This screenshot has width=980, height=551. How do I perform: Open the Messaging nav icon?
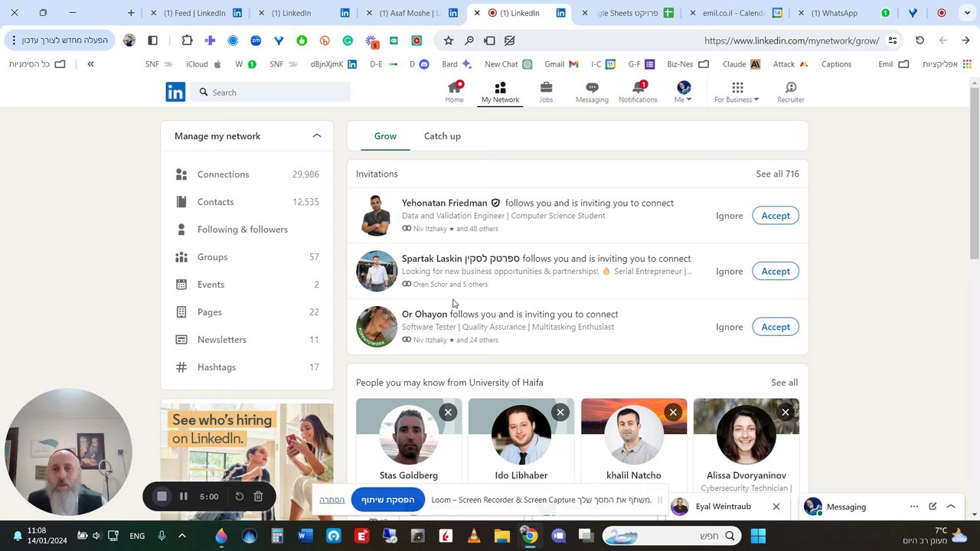coord(592,92)
